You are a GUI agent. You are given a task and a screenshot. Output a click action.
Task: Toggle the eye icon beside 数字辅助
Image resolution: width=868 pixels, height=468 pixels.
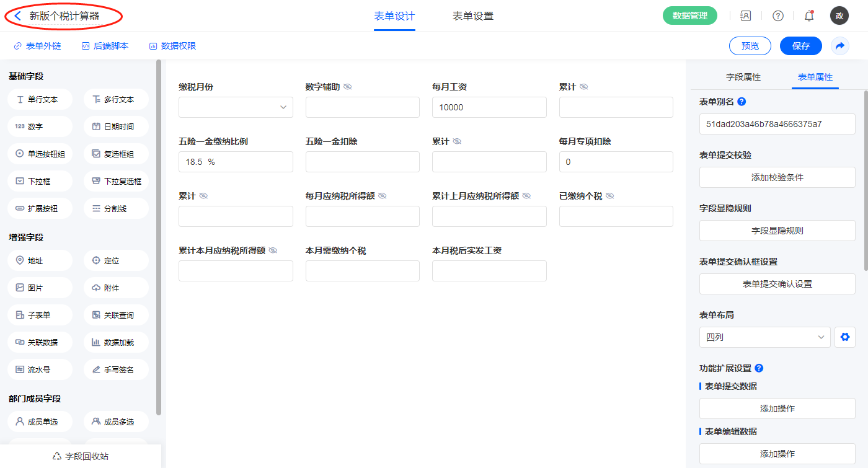(x=348, y=87)
